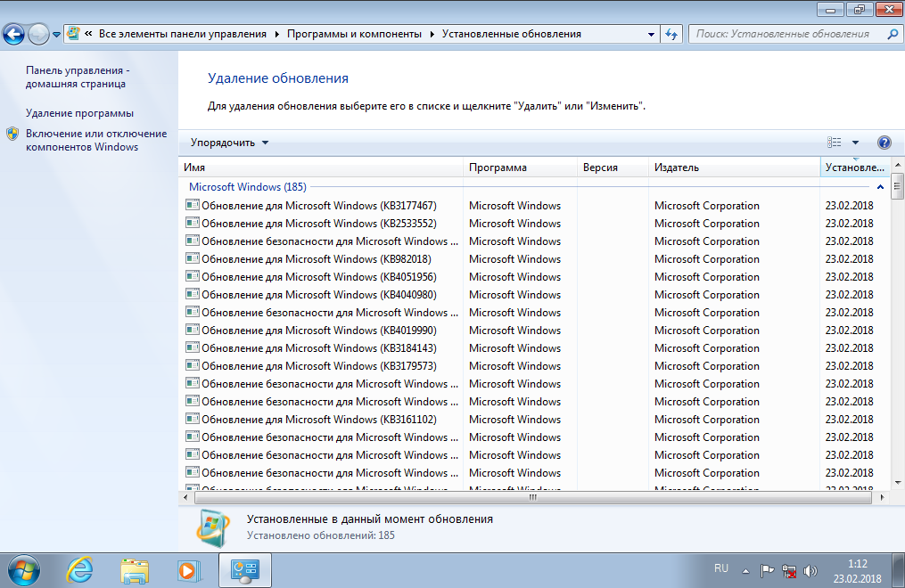Show hidden tray icons arrow

click(745, 571)
